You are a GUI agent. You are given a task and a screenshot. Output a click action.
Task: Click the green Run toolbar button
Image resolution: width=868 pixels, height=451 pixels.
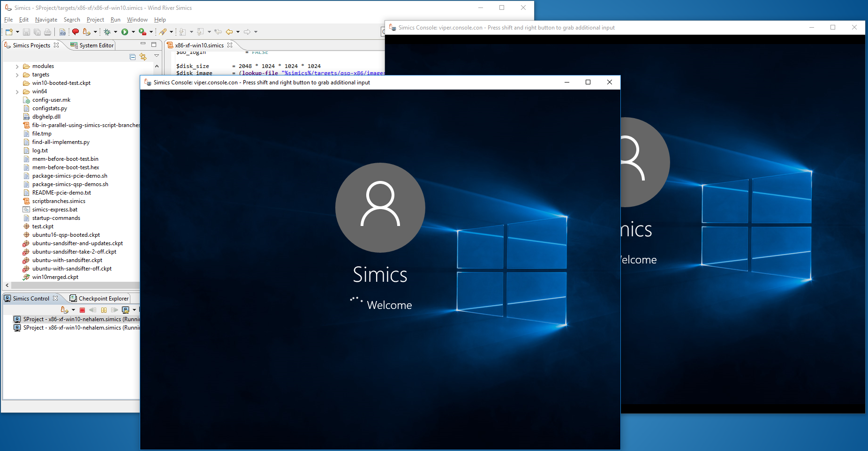(125, 32)
